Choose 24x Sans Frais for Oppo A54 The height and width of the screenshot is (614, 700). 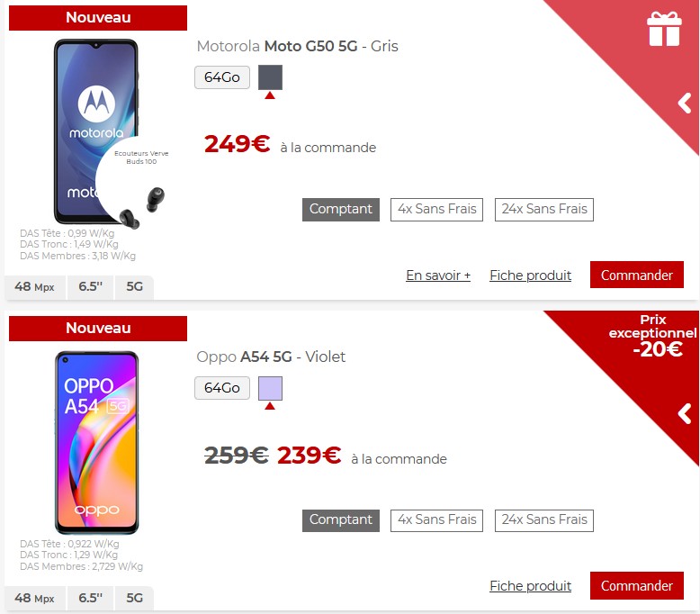[543, 520]
